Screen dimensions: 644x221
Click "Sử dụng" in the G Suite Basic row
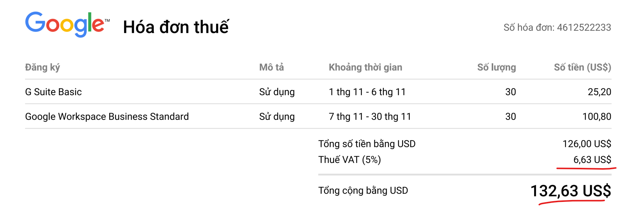click(x=277, y=92)
